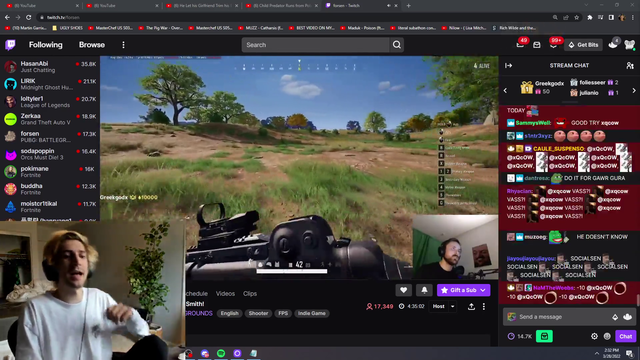The width and height of the screenshot is (640, 360).
Task: Mute the forsen tab audio icon
Action: point(388,6)
